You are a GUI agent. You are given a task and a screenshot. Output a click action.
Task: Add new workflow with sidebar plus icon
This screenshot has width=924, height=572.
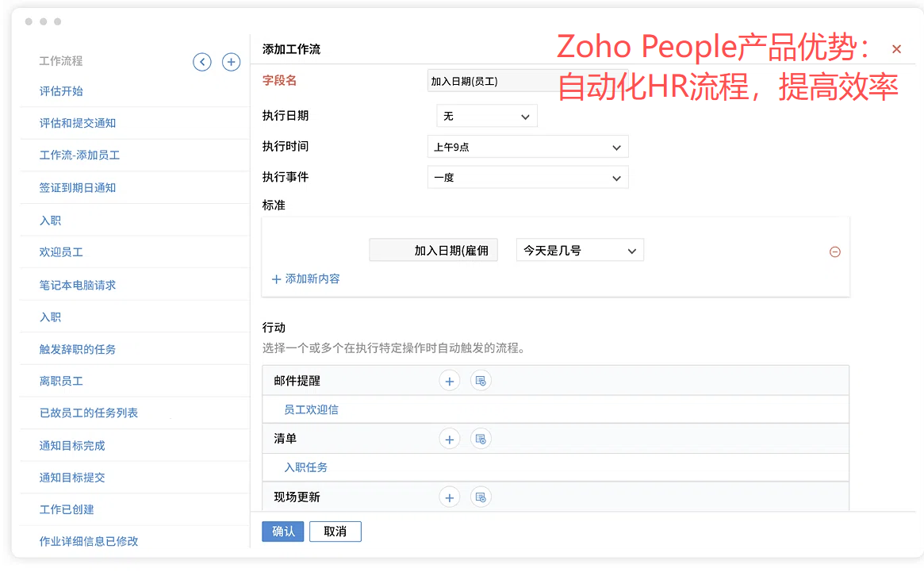[x=231, y=61]
